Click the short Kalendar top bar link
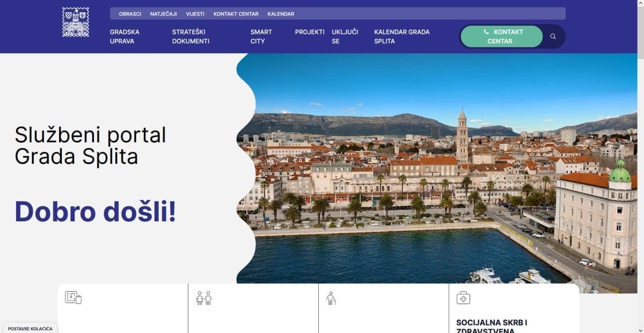 pyautogui.click(x=281, y=14)
